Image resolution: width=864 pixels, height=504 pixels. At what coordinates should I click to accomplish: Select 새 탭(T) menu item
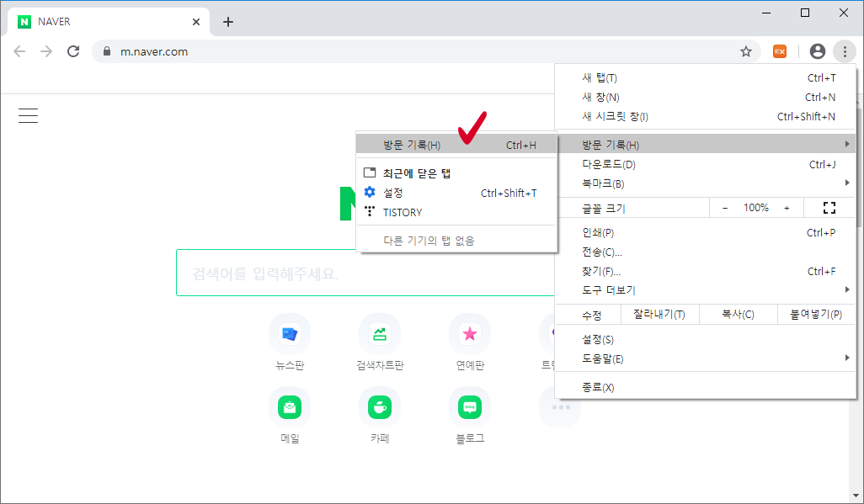pos(706,77)
